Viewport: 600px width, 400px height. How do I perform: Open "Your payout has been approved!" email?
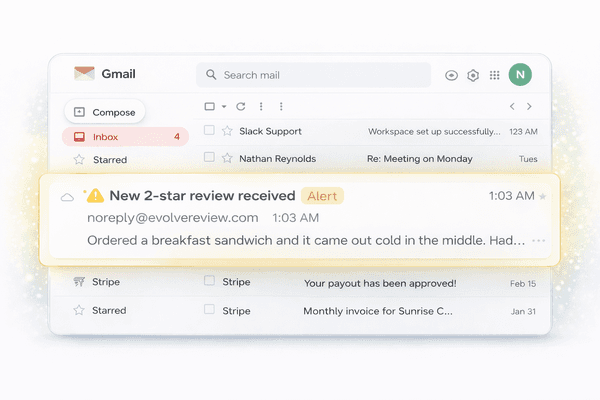[380, 284]
